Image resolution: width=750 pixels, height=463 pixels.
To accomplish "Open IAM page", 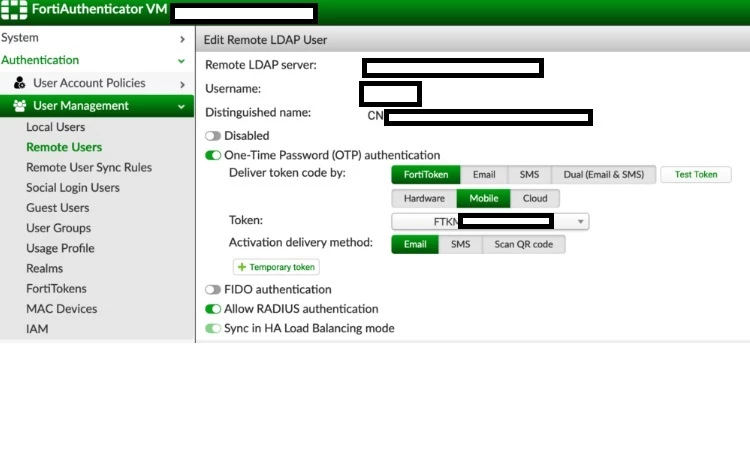I will 37,329.
